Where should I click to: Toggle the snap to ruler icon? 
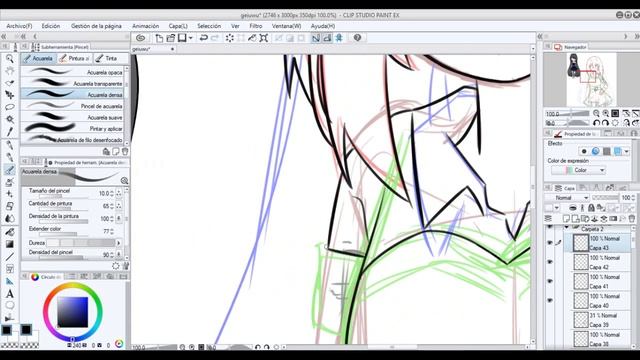click(316, 38)
